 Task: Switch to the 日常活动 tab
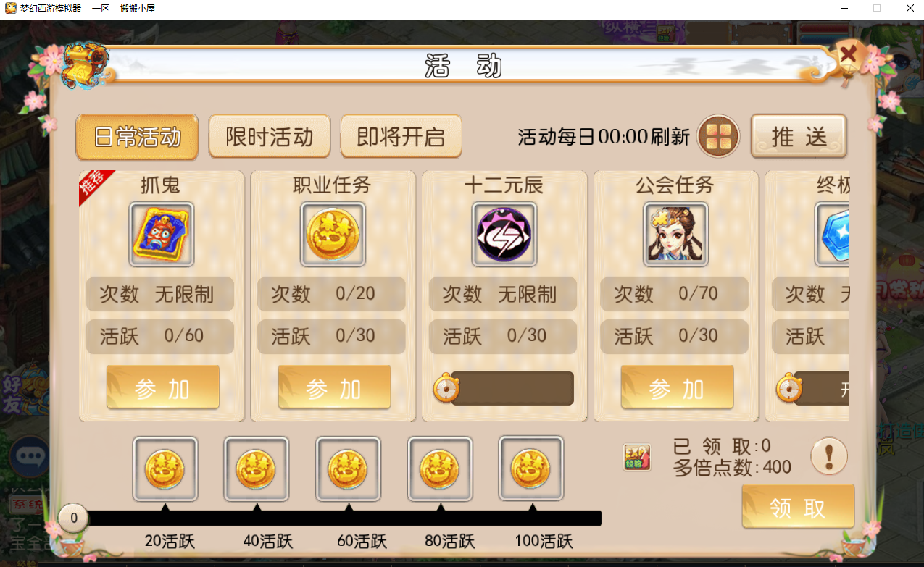(x=137, y=137)
